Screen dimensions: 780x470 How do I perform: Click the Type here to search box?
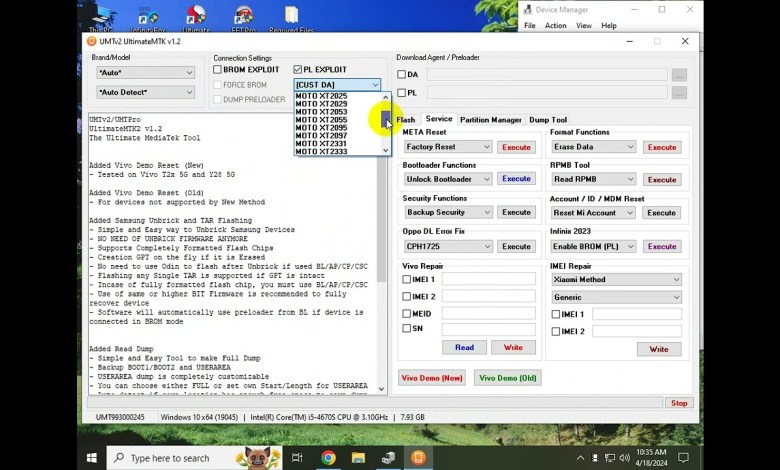click(x=194, y=458)
